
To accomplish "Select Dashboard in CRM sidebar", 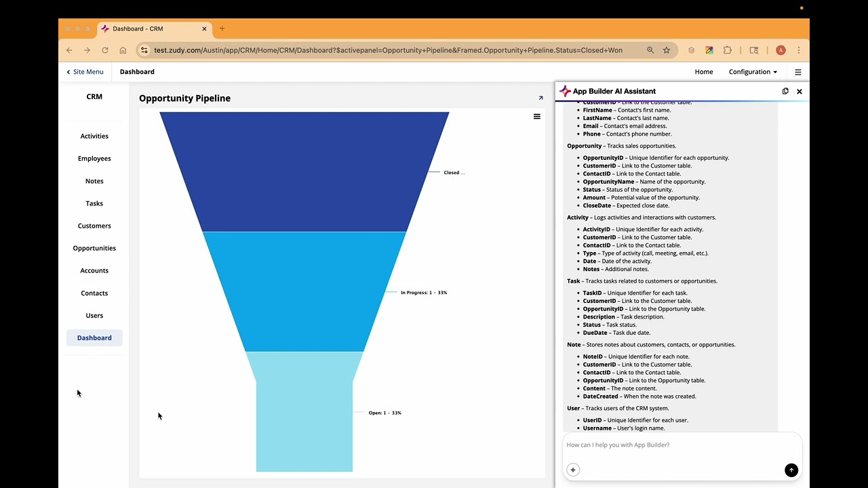I will [94, 338].
